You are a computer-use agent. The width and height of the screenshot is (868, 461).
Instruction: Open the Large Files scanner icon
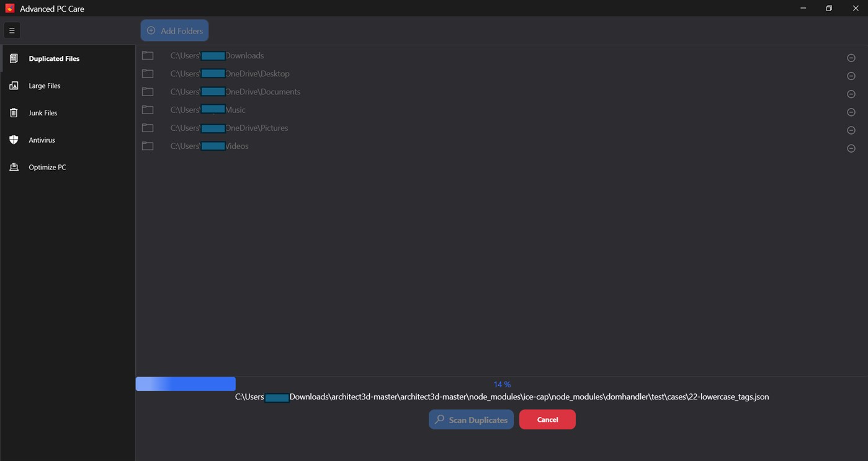pos(14,86)
